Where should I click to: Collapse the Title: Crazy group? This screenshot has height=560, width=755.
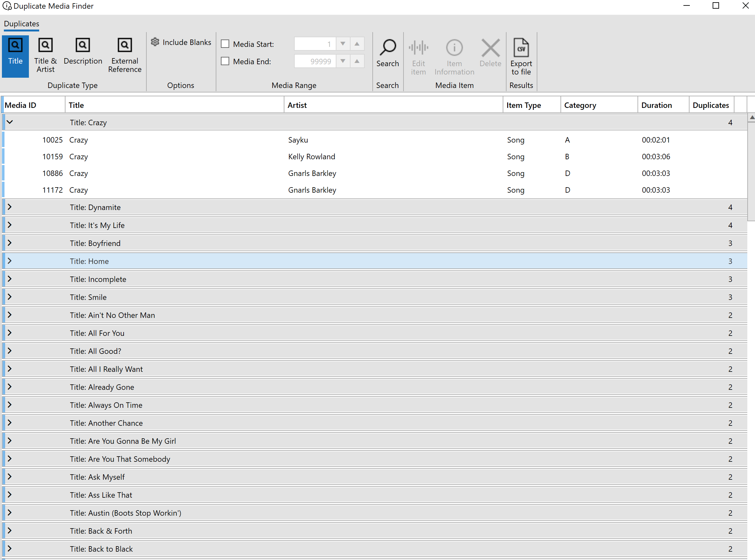pyautogui.click(x=10, y=122)
